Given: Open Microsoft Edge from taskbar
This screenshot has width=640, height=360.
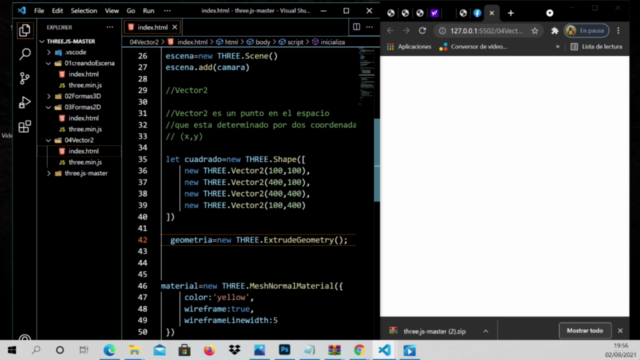Looking at the screenshot, I should pyautogui.click(x=109, y=350).
